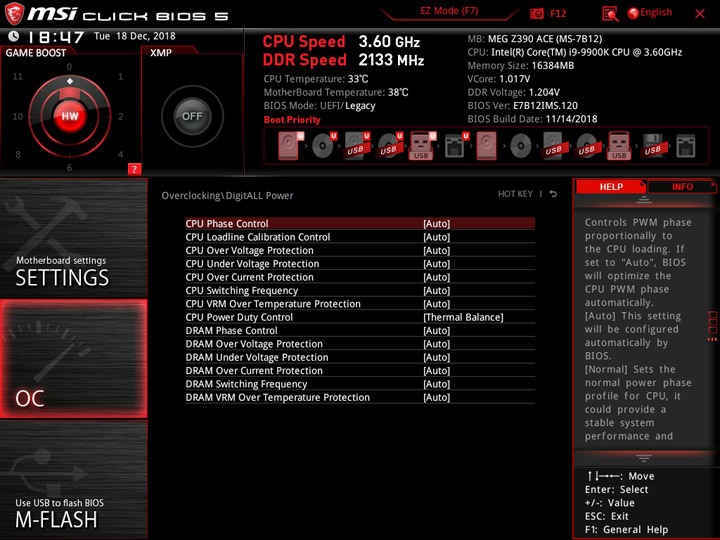Select the UEFI USB key boot icon
The image size is (720, 540).
coord(422,146)
